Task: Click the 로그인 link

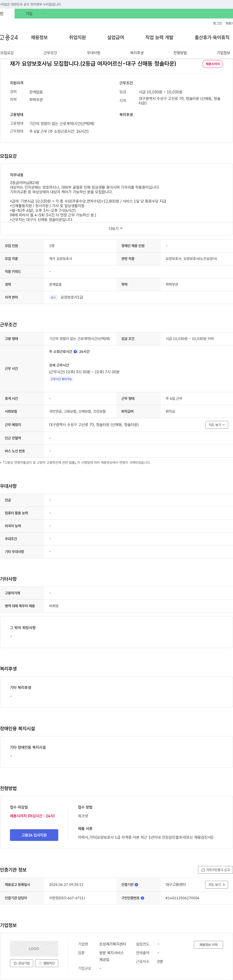Action: tap(217, 23)
